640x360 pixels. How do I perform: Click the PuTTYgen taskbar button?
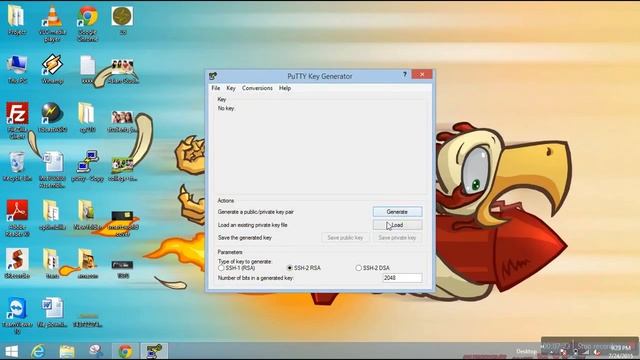pyautogui.click(x=154, y=351)
